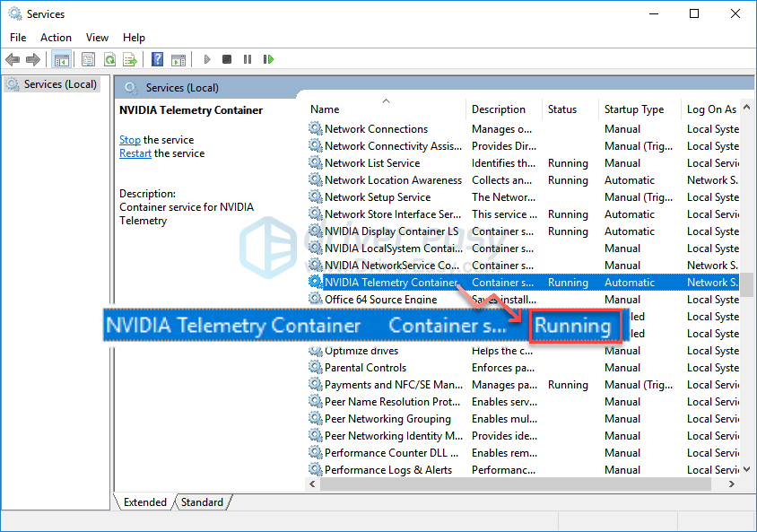Navigate forward using the toolbar arrow
Viewport: 757px width, 532px height.
click(x=32, y=59)
